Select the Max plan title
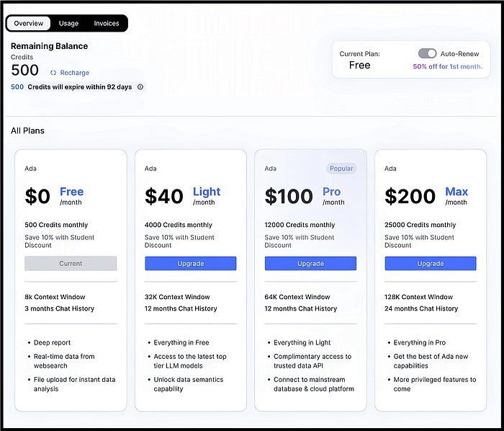 (x=456, y=192)
